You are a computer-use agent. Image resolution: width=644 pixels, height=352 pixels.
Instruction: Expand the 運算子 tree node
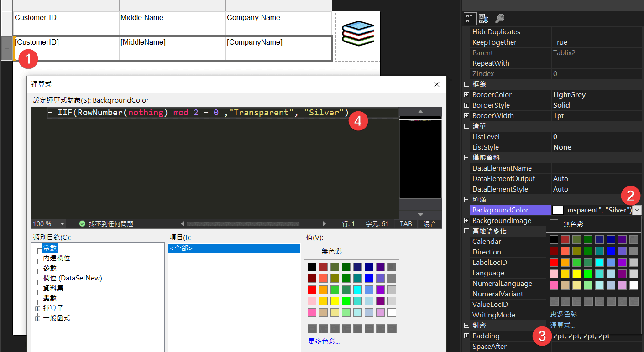point(38,308)
